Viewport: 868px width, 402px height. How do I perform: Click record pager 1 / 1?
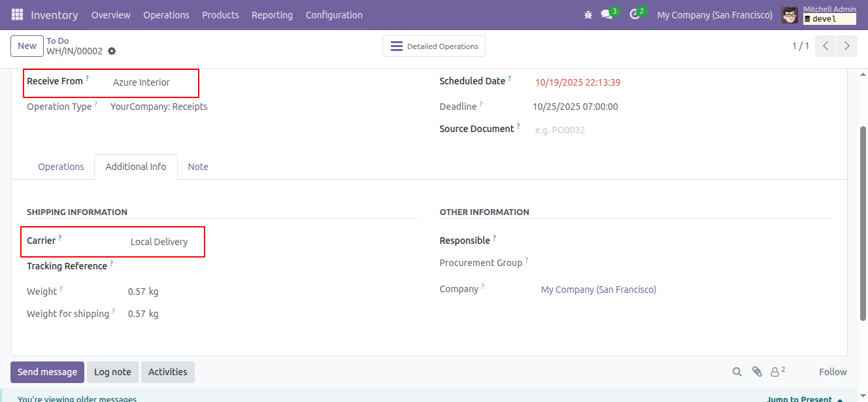(801, 46)
